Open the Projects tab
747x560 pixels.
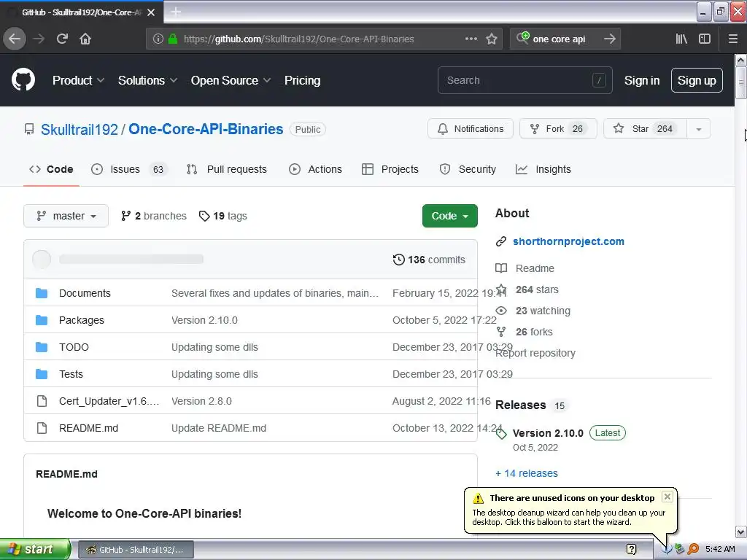pyautogui.click(x=390, y=169)
